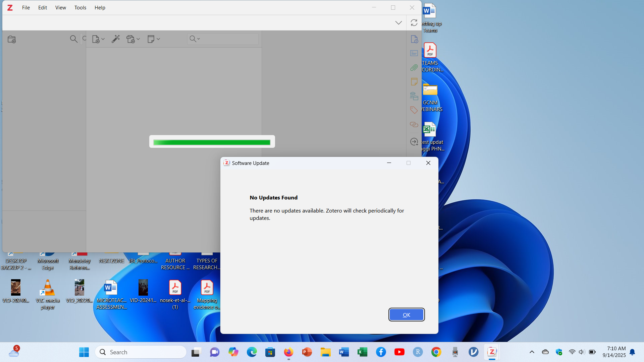Viewport: 644px width, 362px height.
Task: Select VLC media player desktop shortcut
Action: [x=48, y=295]
